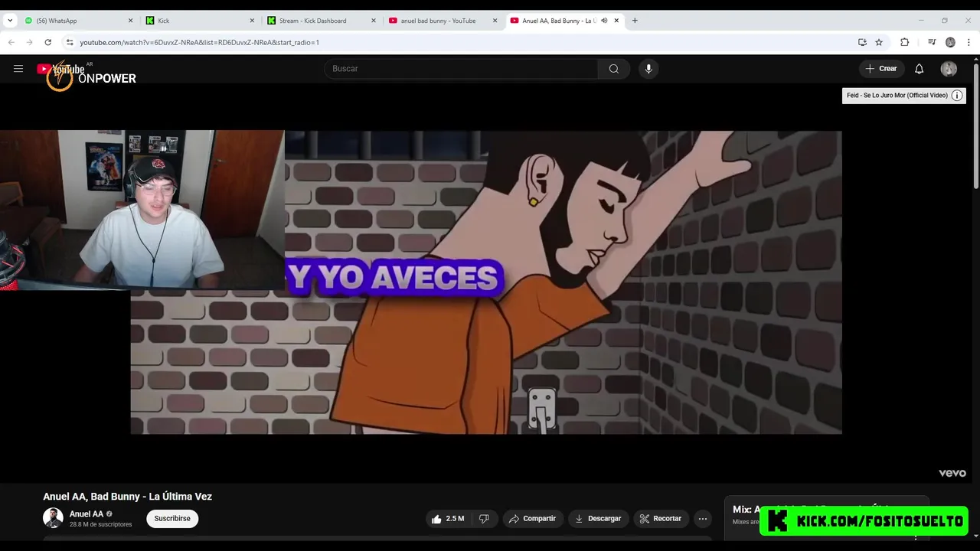Open YouTube notifications bell
This screenshot has height=551, width=980.
[920, 69]
